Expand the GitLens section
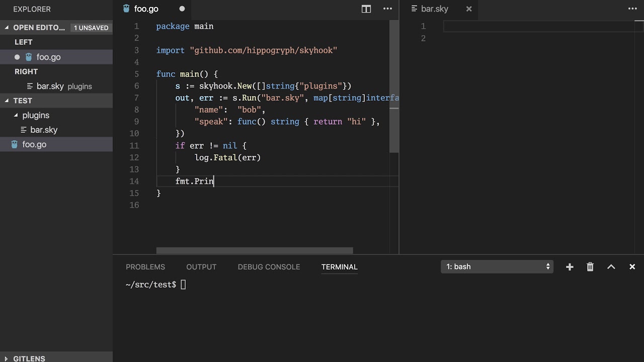 pyautogui.click(x=7, y=358)
